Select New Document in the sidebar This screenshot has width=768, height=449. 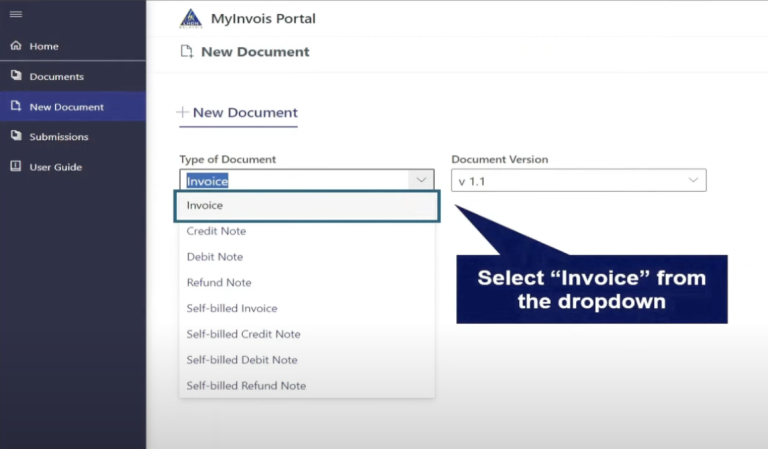point(73,107)
